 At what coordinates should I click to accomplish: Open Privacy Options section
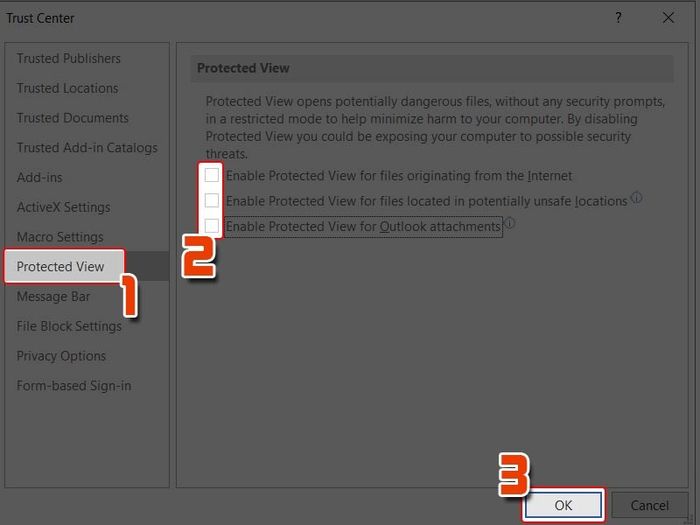coord(61,356)
